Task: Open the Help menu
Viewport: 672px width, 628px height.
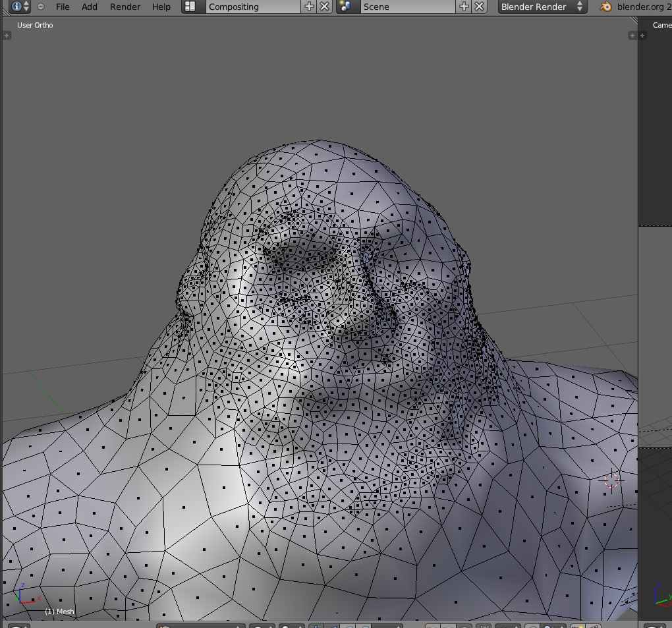Action: pyautogui.click(x=161, y=7)
